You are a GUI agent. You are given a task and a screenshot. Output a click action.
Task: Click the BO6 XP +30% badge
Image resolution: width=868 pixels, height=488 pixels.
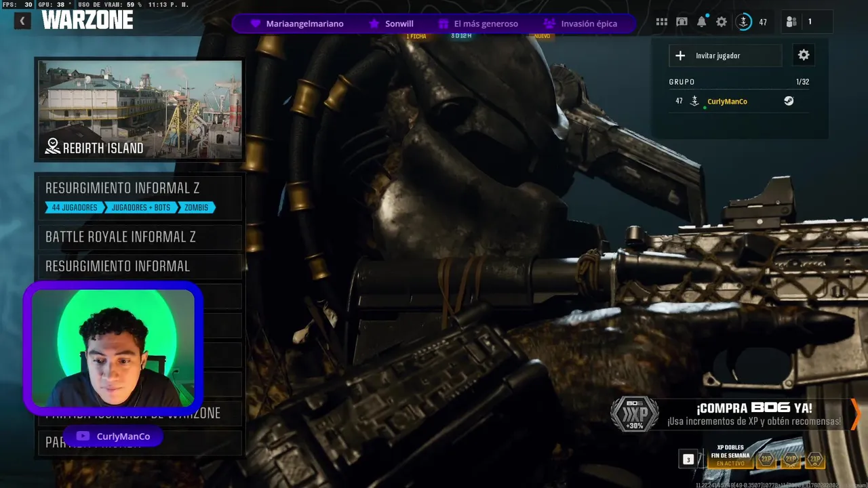point(635,414)
